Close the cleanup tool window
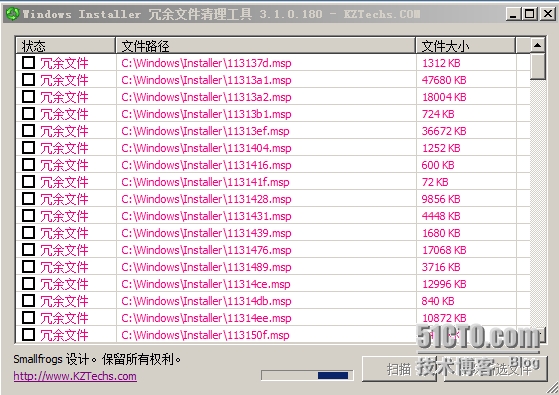 pos(547,14)
